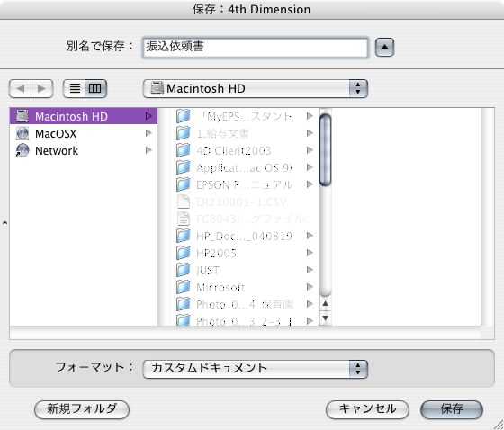Click the 別名で保存 filename text field
Viewport: 504px width, 430px height.
(x=256, y=48)
